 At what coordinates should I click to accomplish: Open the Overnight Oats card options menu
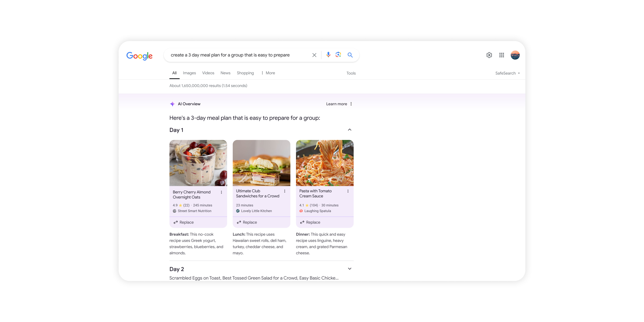(221, 192)
